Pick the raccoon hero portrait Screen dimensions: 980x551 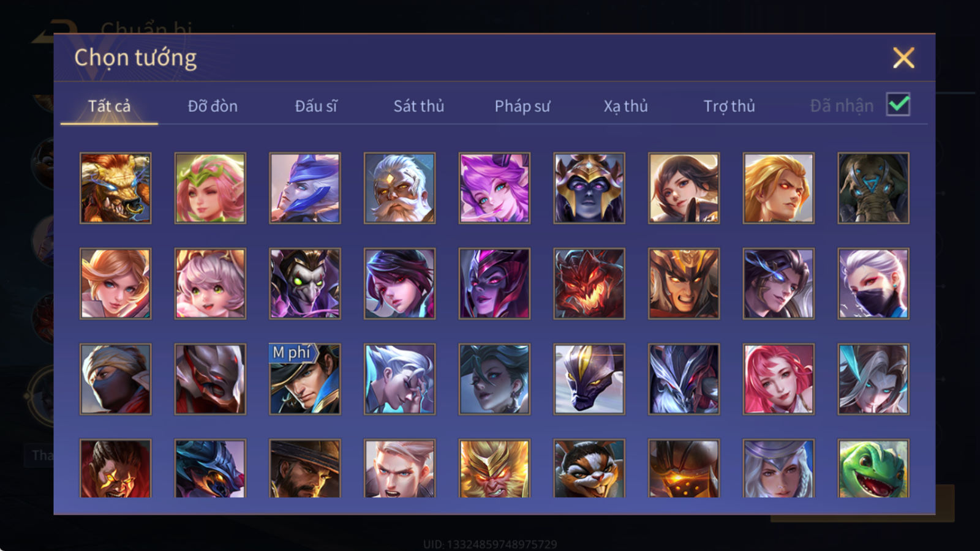pos(589,468)
